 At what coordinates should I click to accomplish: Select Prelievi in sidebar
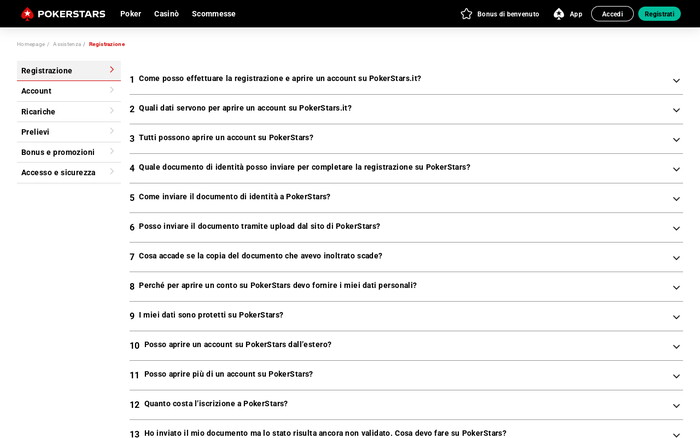click(x=69, y=132)
